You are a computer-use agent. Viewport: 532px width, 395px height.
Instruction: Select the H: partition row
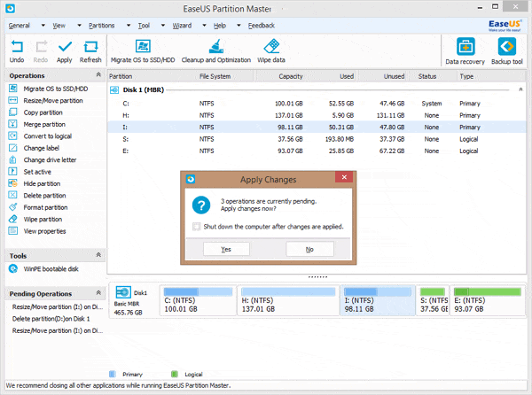[x=317, y=115]
